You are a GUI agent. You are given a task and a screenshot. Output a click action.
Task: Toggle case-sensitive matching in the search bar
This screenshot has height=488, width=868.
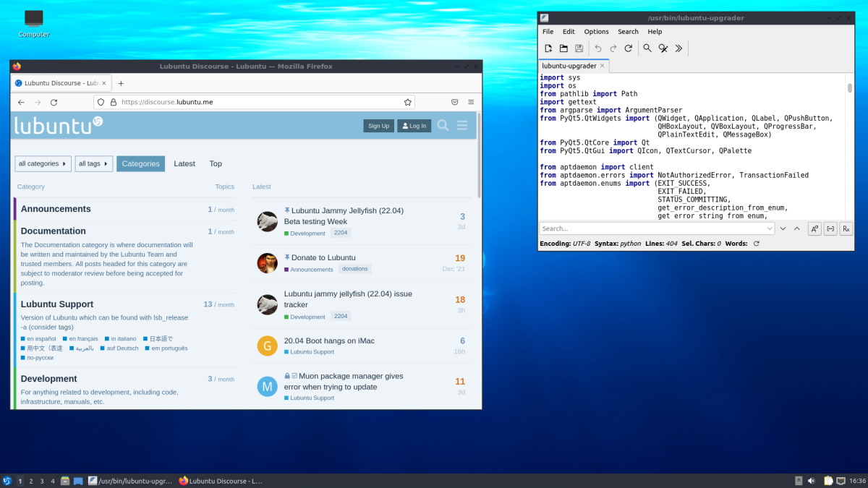tap(814, 228)
